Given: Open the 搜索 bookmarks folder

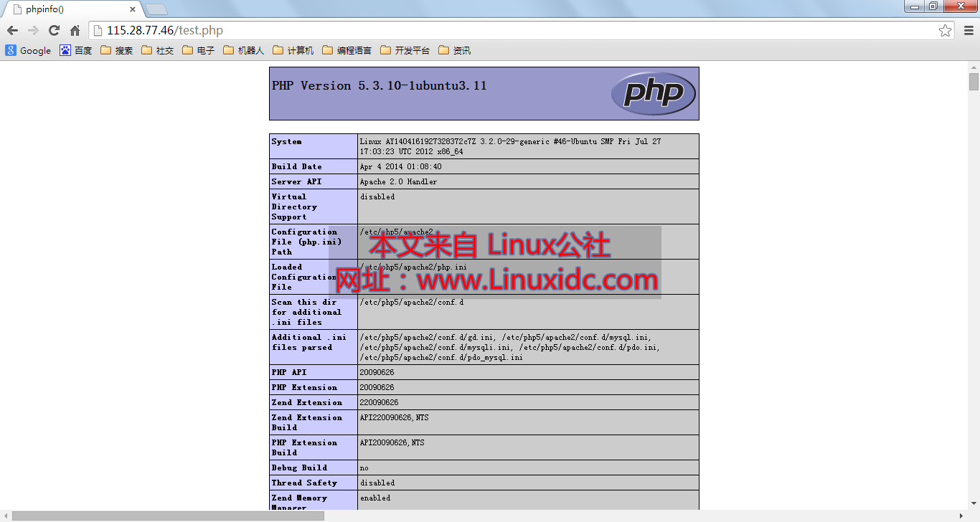Looking at the screenshot, I should 116,49.
